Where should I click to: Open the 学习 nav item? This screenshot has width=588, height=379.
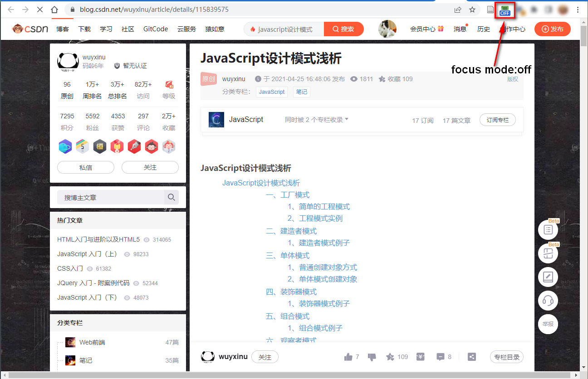point(106,29)
